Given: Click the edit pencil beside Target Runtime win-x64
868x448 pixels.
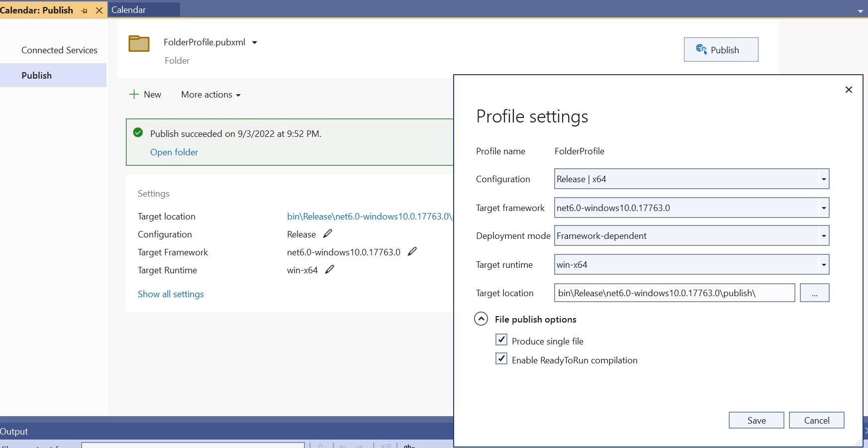Looking at the screenshot, I should point(330,270).
